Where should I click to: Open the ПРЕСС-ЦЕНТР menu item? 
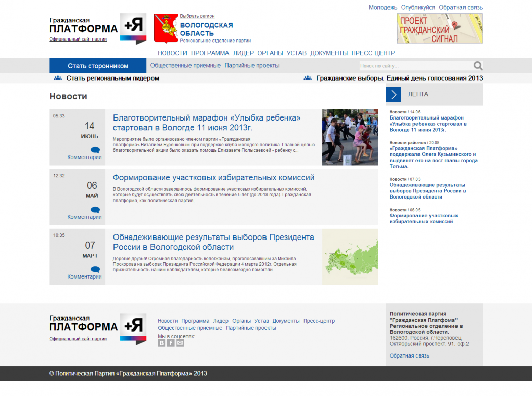(373, 53)
